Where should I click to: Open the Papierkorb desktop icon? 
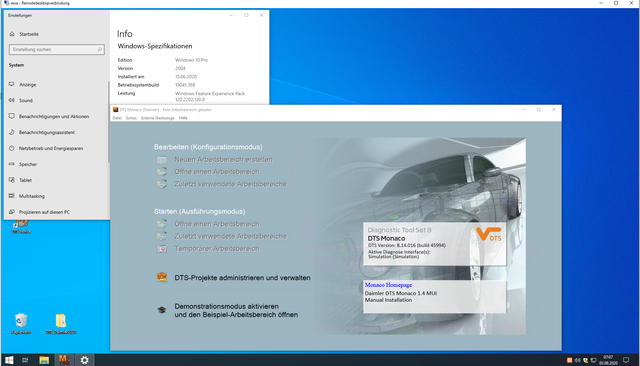(x=21, y=324)
